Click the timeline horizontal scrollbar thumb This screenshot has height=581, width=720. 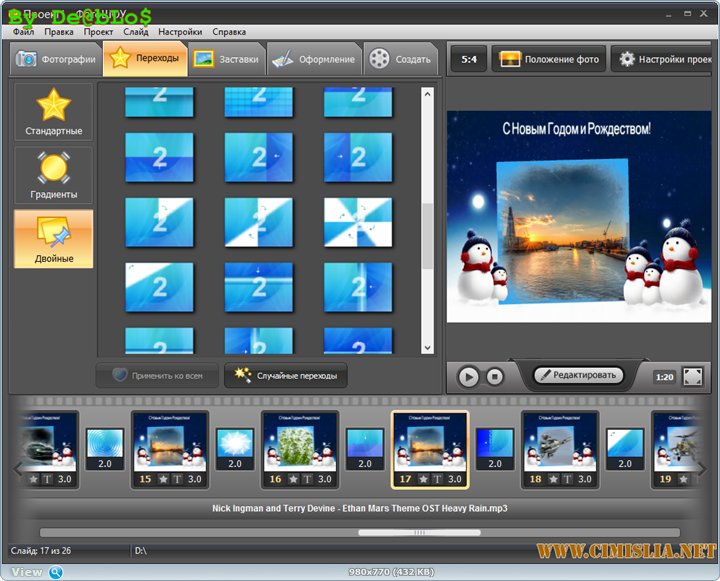click(x=405, y=533)
